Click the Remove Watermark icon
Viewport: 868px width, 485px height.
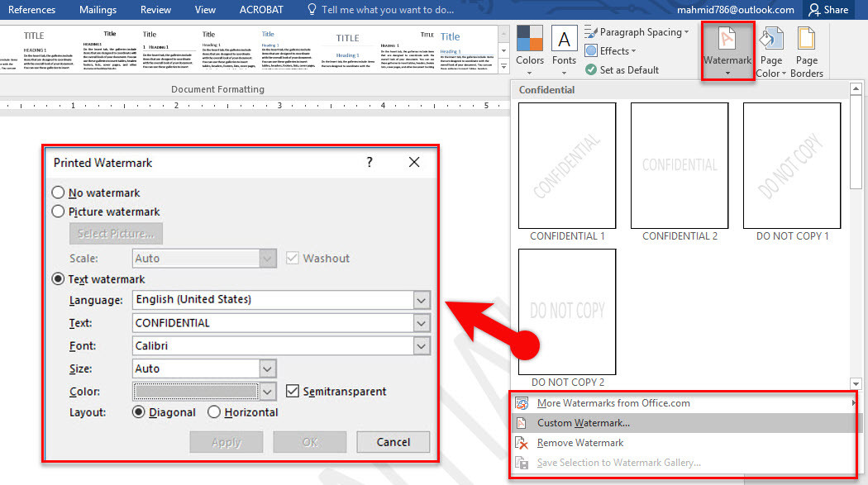[522, 443]
